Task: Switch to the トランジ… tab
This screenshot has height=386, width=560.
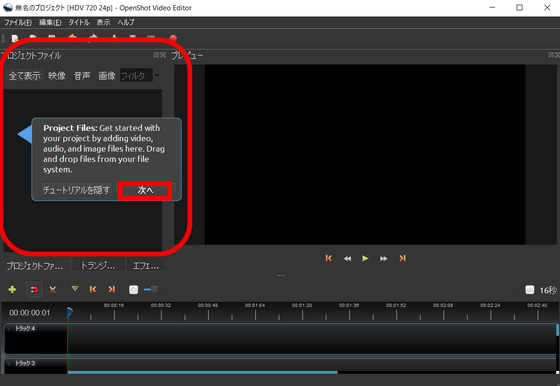Action: pyautogui.click(x=98, y=266)
